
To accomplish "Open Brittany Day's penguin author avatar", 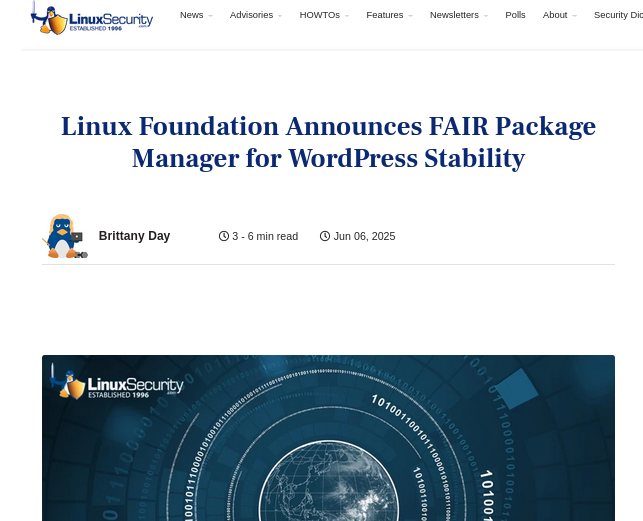I will pos(65,236).
